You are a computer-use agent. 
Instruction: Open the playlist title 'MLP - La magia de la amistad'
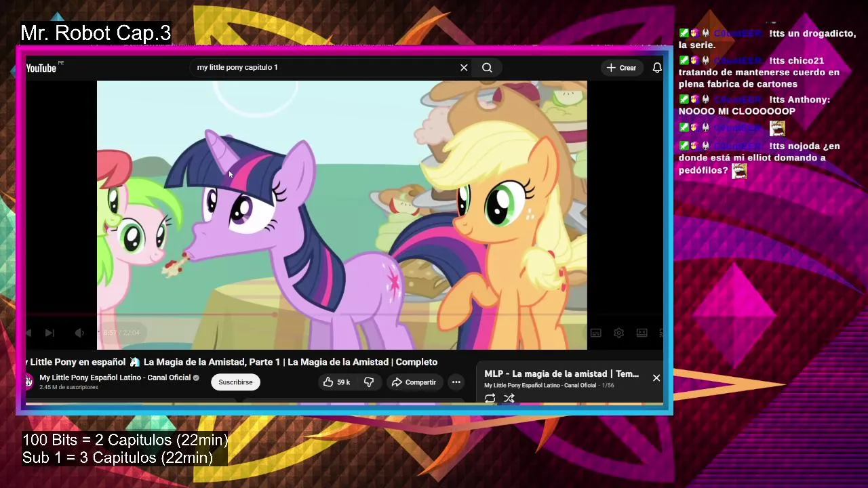tap(561, 374)
